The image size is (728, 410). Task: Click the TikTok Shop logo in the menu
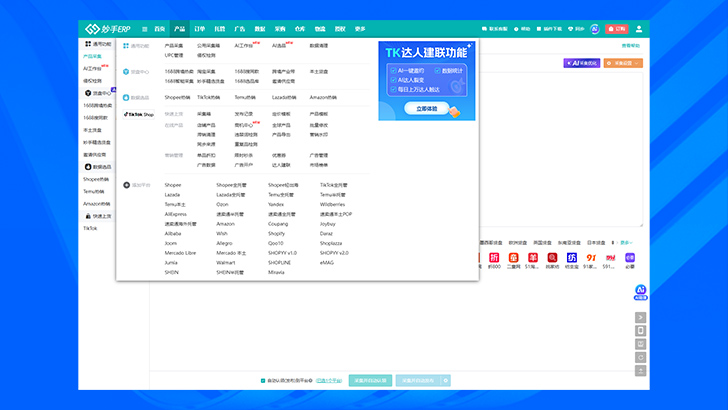pyautogui.click(x=138, y=114)
